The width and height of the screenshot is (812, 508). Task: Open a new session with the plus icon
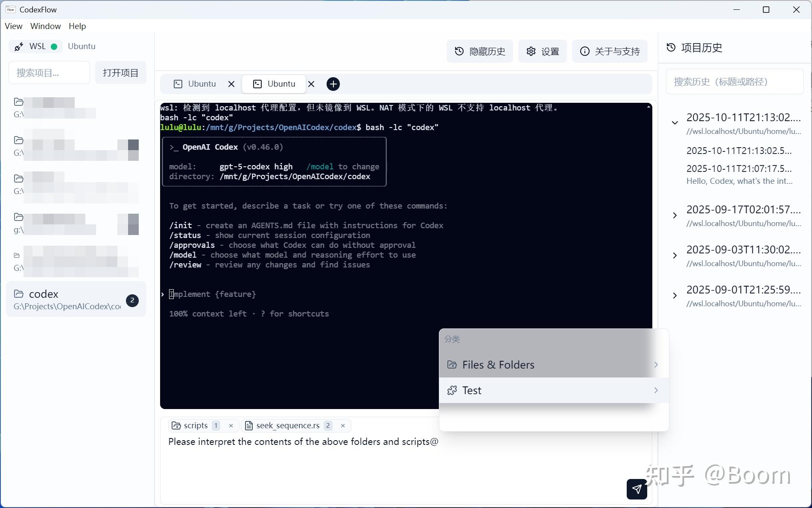(x=333, y=84)
